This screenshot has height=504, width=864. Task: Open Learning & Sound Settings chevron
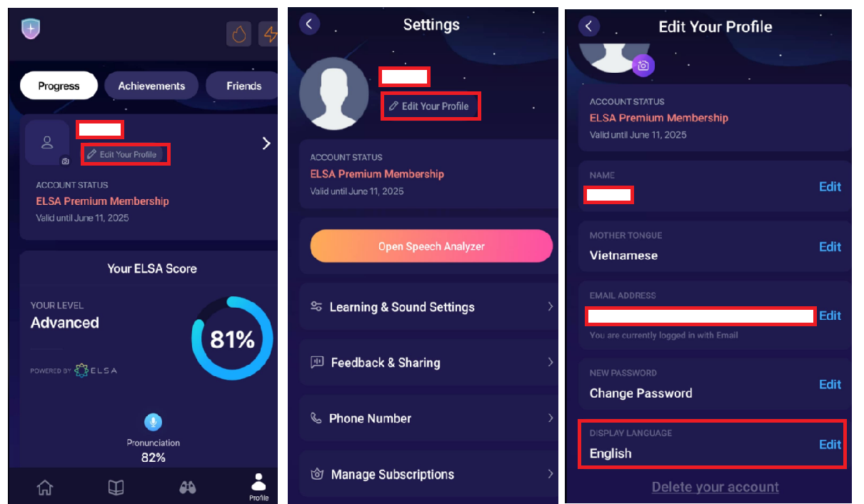(x=550, y=306)
